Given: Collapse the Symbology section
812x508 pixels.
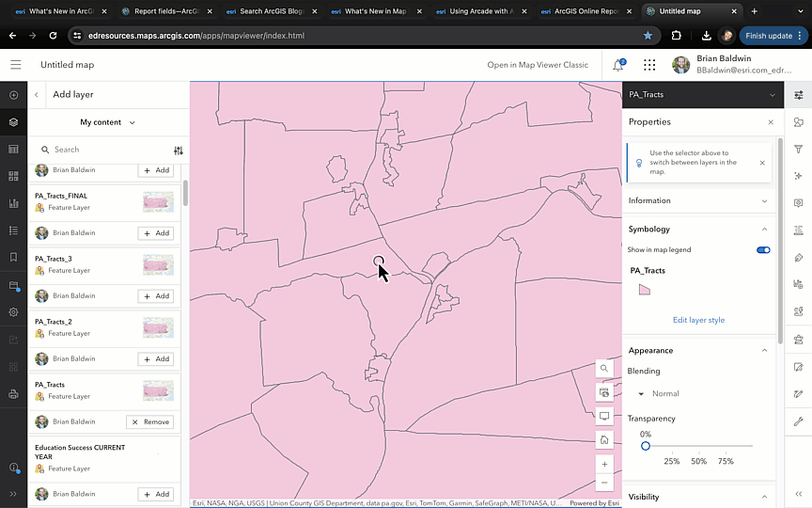Looking at the screenshot, I should point(764,230).
